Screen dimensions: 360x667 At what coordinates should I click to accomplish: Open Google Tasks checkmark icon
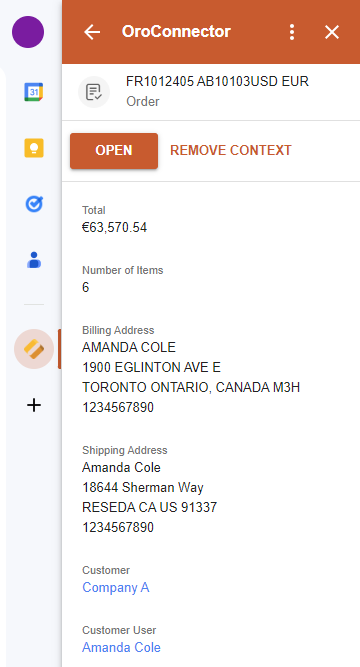[34, 204]
